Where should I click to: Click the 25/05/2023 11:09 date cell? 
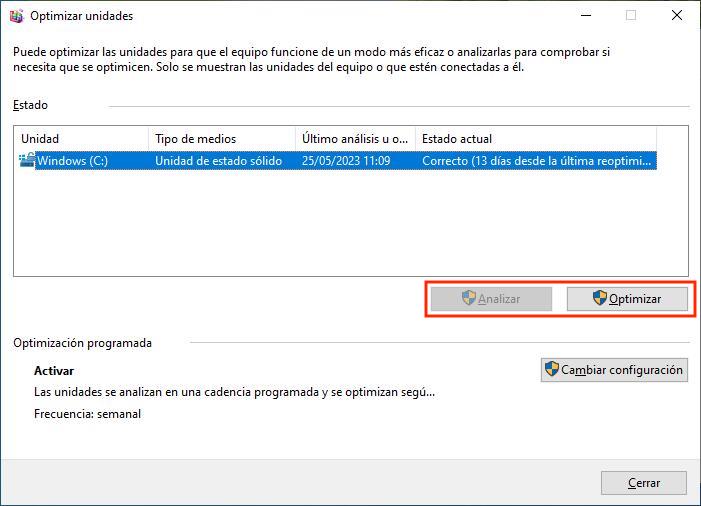pos(346,161)
